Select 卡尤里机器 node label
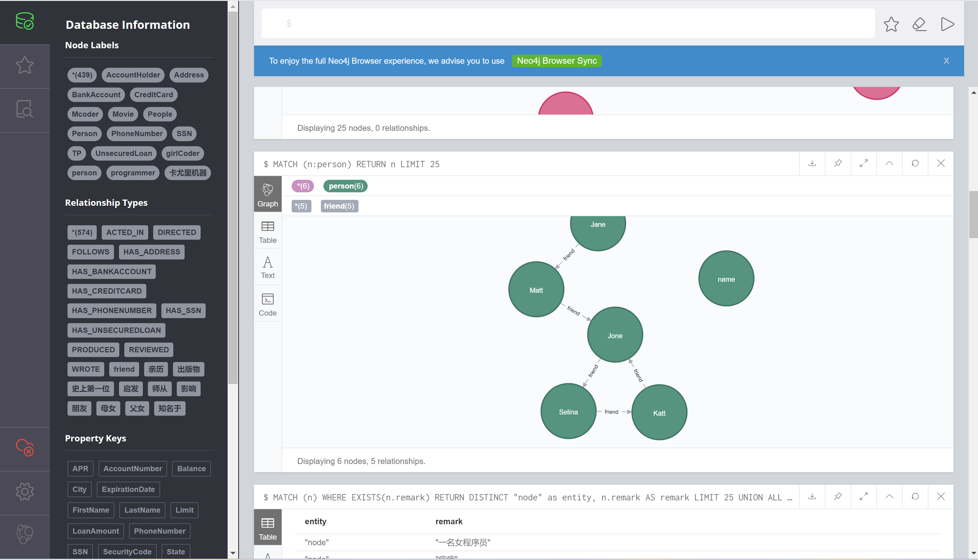Screen dimensions: 978x560 coord(188,173)
